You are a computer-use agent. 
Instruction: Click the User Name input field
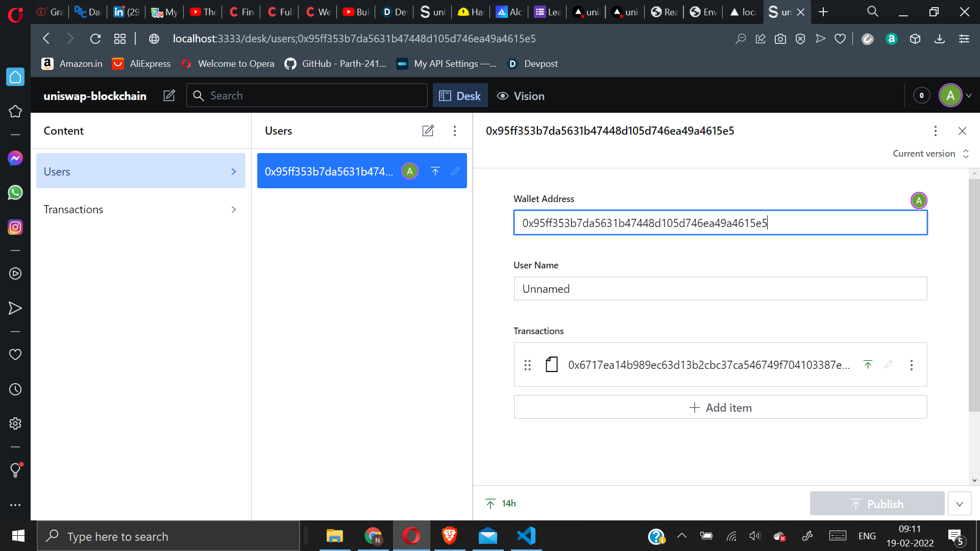720,289
